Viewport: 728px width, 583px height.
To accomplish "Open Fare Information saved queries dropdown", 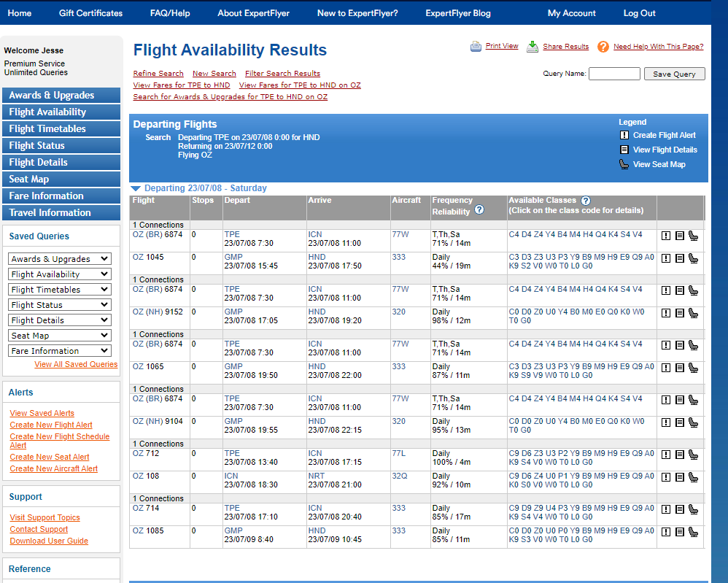I will [x=60, y=351].
